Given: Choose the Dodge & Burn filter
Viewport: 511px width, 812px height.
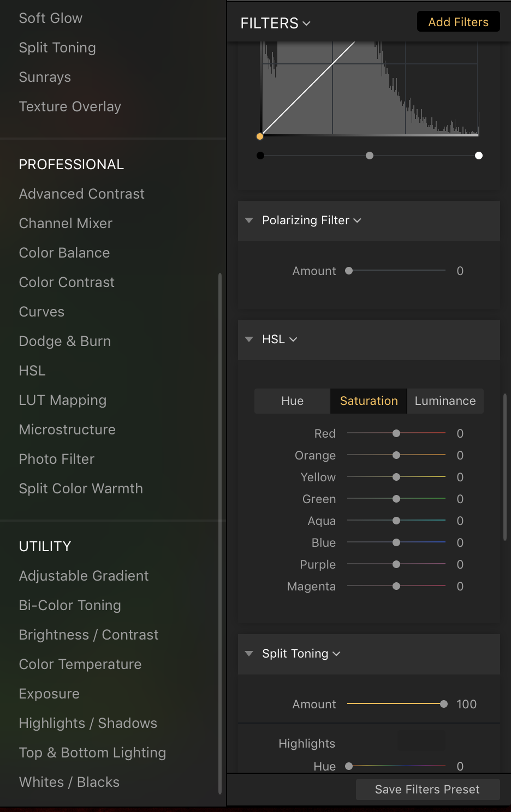Looking at the screenshot, I should (x=65, y=341).
